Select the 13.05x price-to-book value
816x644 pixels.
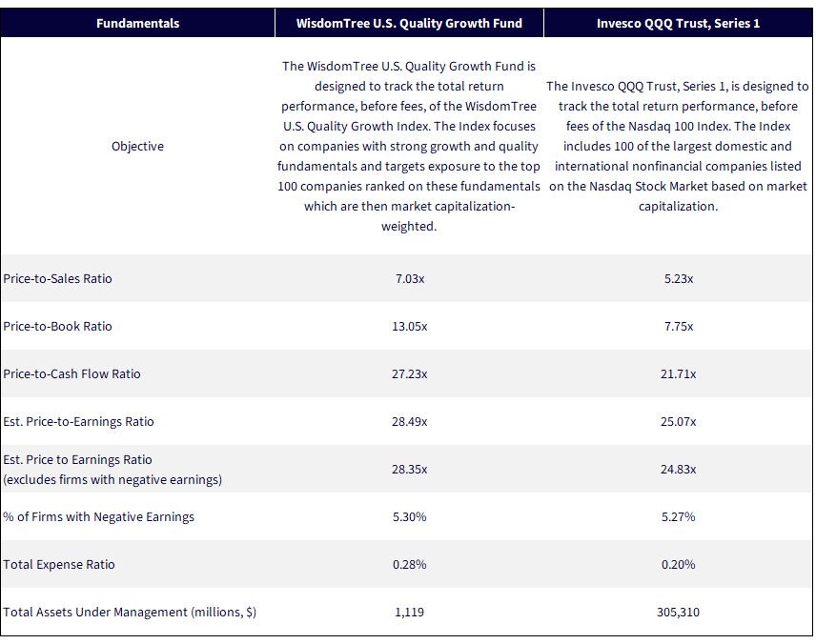pos(410,326)
